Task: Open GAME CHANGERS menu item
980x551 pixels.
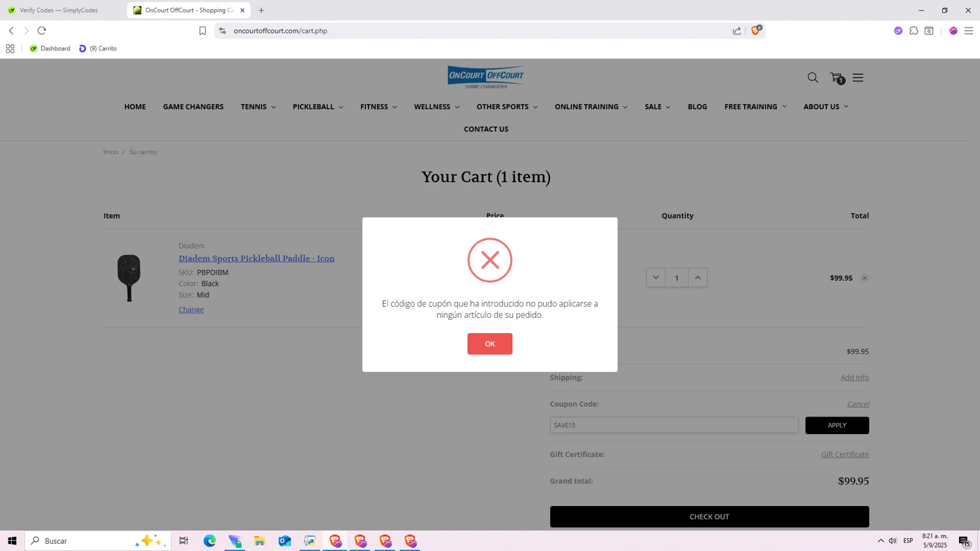Action: click(x=193, y=106)
